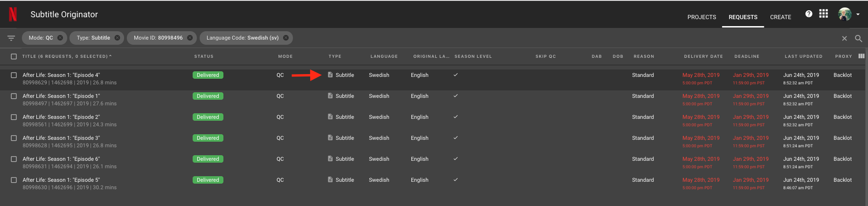Click season level checkmark for Episode 4
Screen dimensions: 868x206
[456, 75]
